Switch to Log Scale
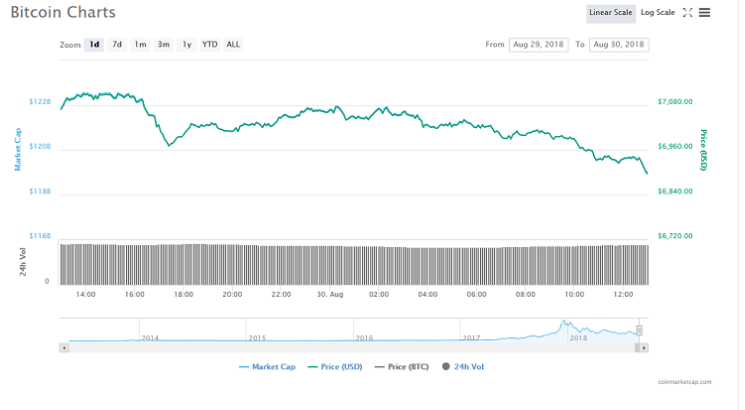The height and width of the screenshot is (410, 745). (658, 13)
